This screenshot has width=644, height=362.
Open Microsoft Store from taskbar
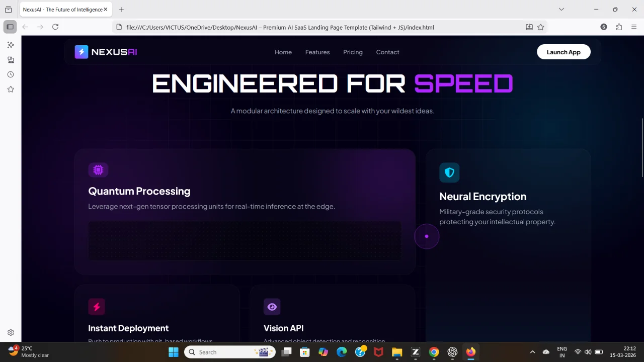click(x=305, y=352)
